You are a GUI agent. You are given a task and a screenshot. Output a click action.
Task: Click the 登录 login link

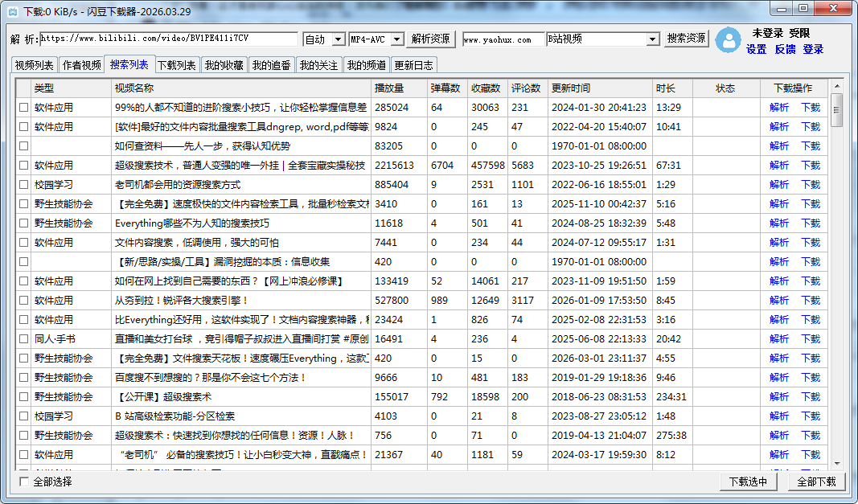(x=813, y=49)
